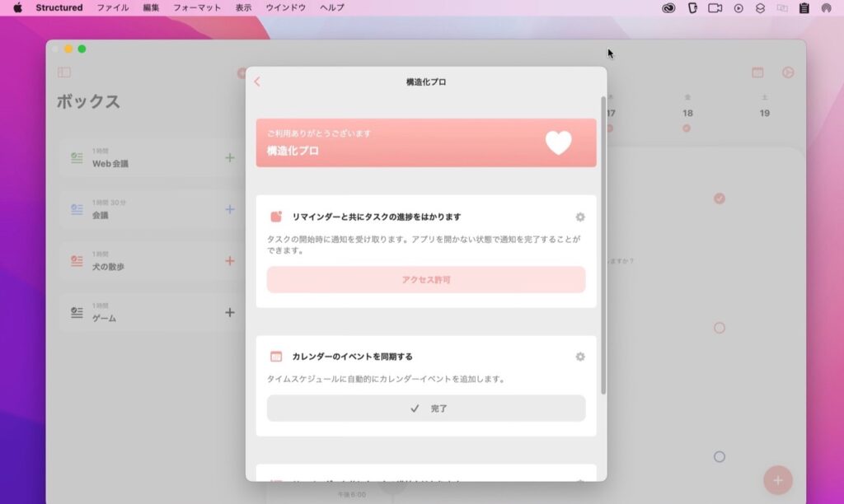Toggle the sidebar panel icon
This screenshot has width=844, height=504.
(64, 72)
